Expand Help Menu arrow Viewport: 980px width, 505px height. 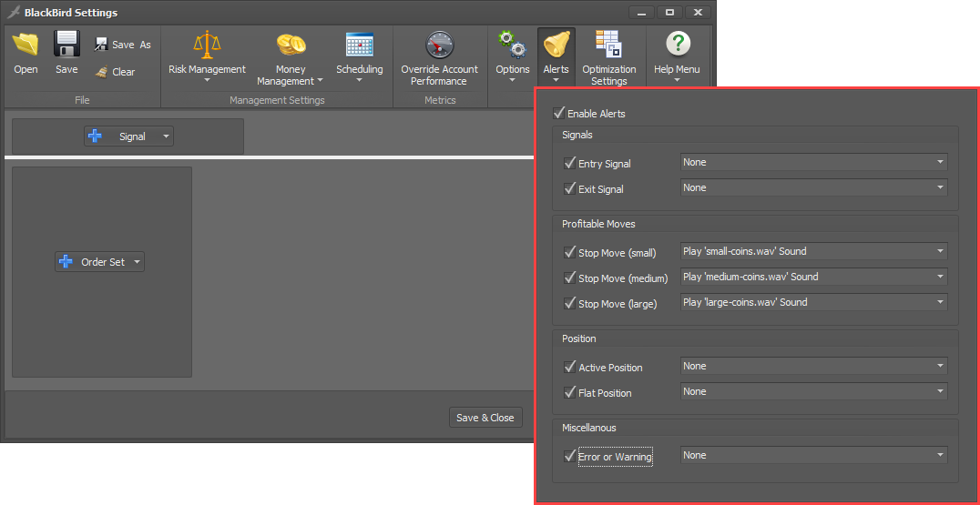pyautogui.click(x=678, y=80)
